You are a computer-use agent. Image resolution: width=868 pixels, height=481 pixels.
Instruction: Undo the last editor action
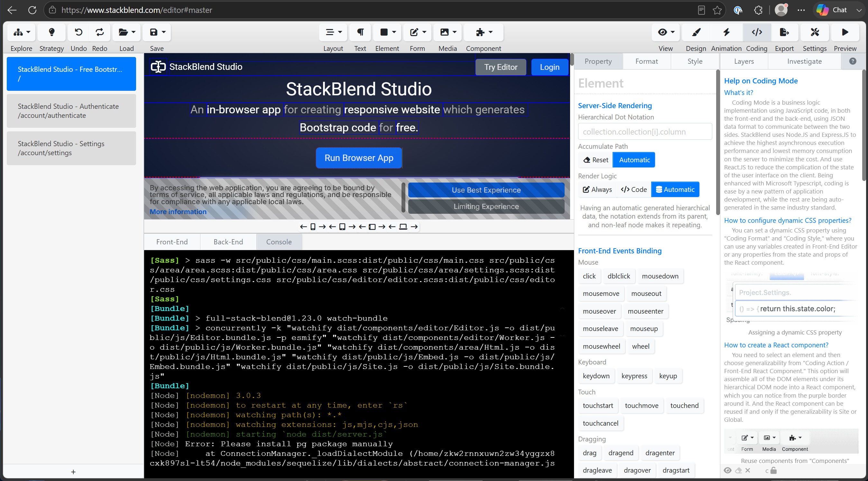(78, 33)
